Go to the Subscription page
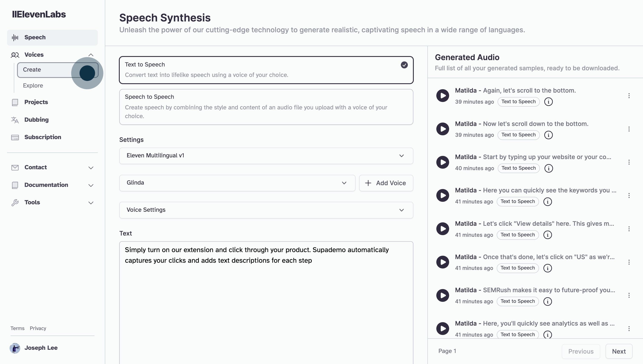The image size is (643, 364). click(x=43, y=137)
